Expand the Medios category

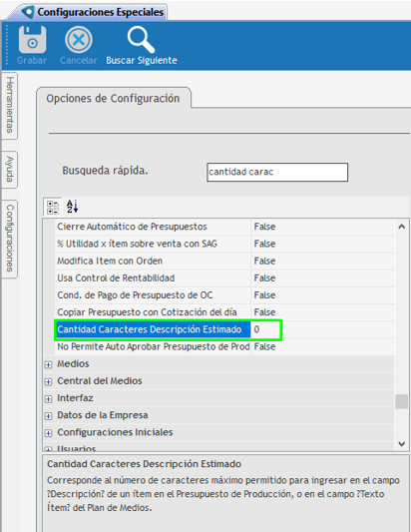[49, 364]
